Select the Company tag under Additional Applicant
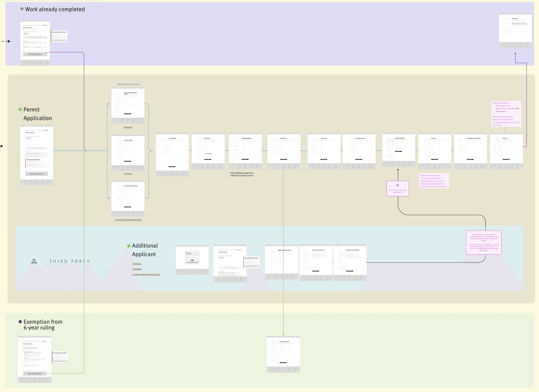Image resolution: width=539 pixels, height=392 pixels. point(137,264)
